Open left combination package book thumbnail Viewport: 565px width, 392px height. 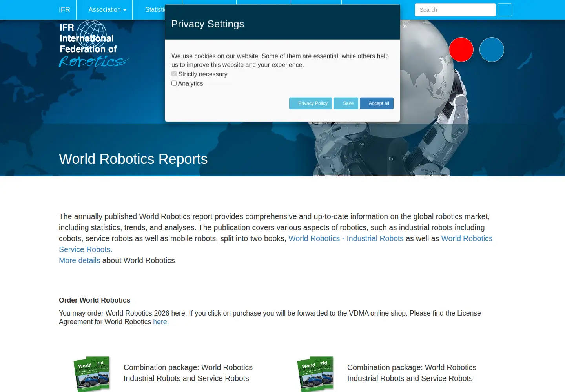click(x=92, y=373)
